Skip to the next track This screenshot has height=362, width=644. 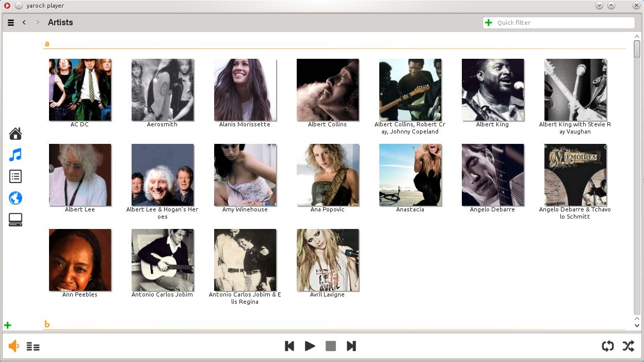point(351,346)
